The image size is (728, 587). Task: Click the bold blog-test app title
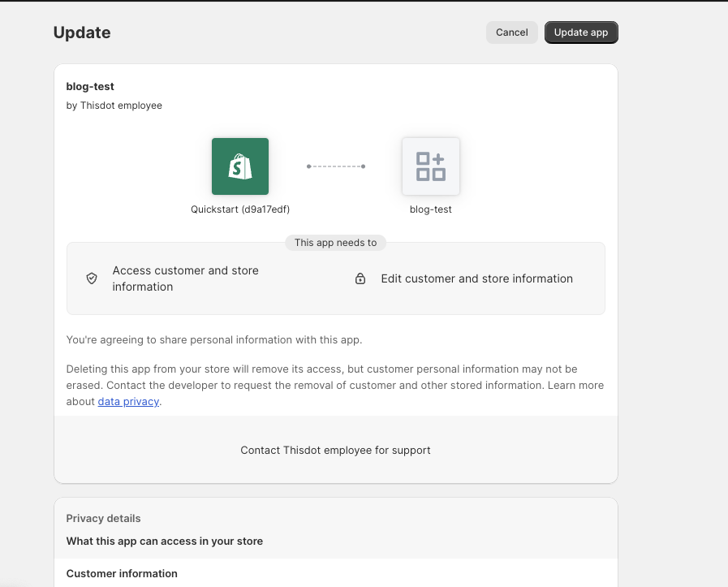click(x=90, y=86)
